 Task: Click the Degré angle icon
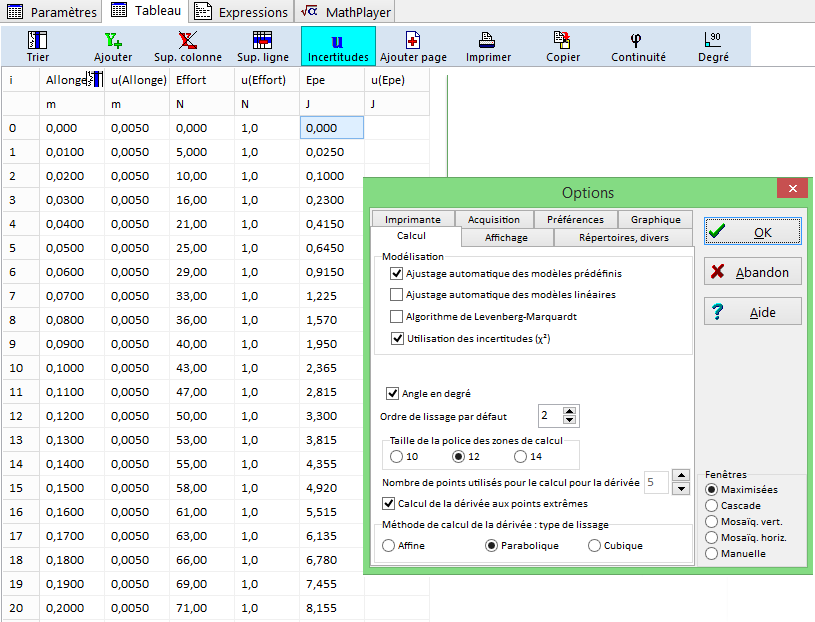713,40
